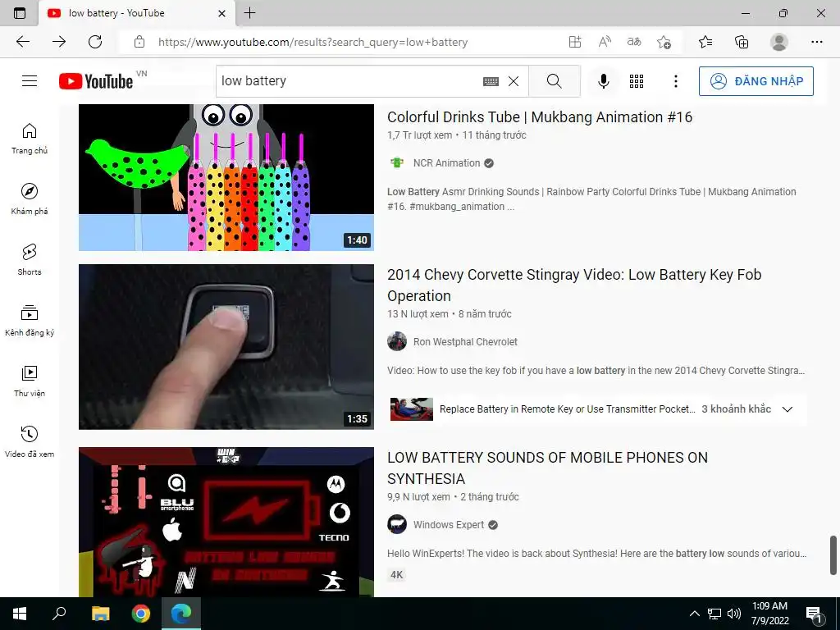Visit the Windows Expert channel name
The height and width of the screenshot is (630, 840).
449,525
